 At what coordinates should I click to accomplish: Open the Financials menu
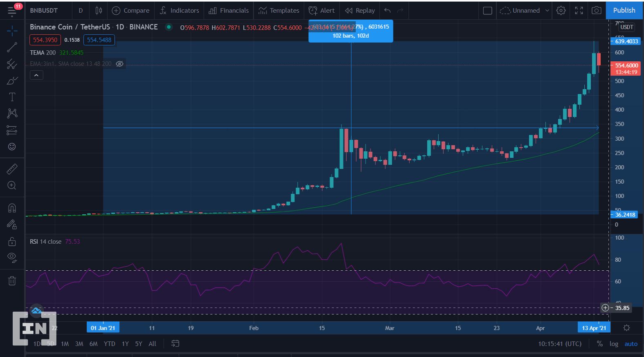[x=229, y=10]
